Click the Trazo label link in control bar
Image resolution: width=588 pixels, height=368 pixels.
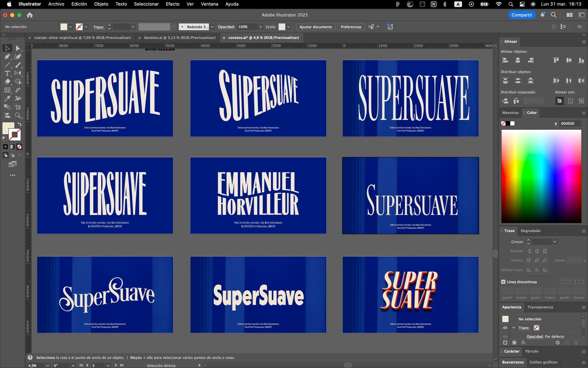[x=98, y=27]
